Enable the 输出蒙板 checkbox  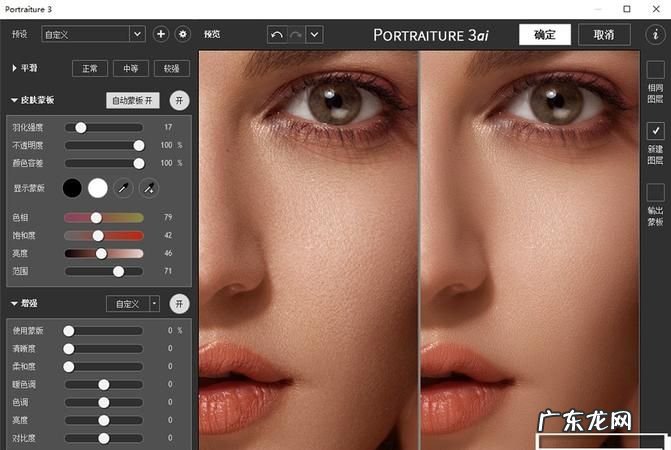655,192
